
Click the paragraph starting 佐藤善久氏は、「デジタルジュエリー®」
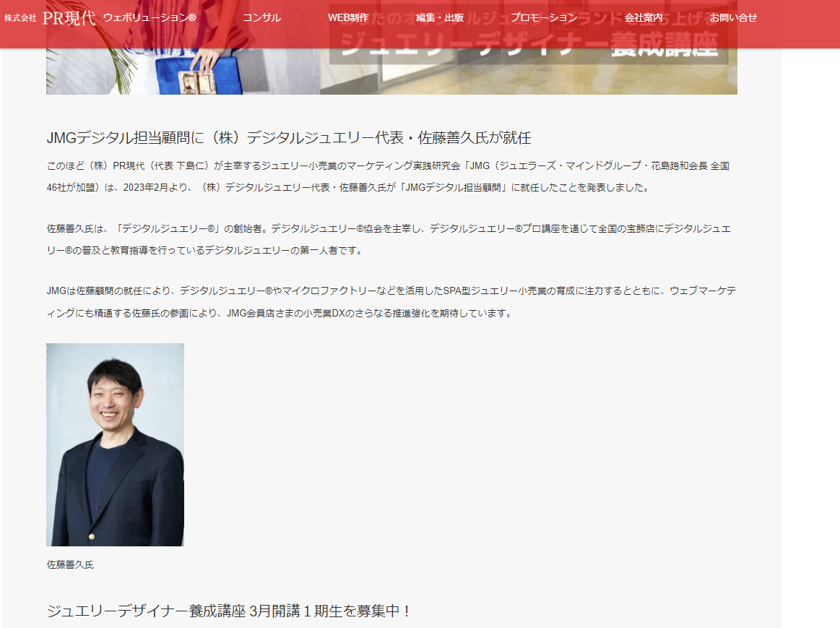(x=389, y=239)
